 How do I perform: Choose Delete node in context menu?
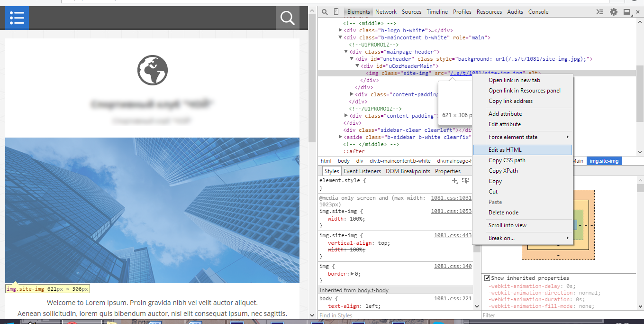tap(503, 213)
